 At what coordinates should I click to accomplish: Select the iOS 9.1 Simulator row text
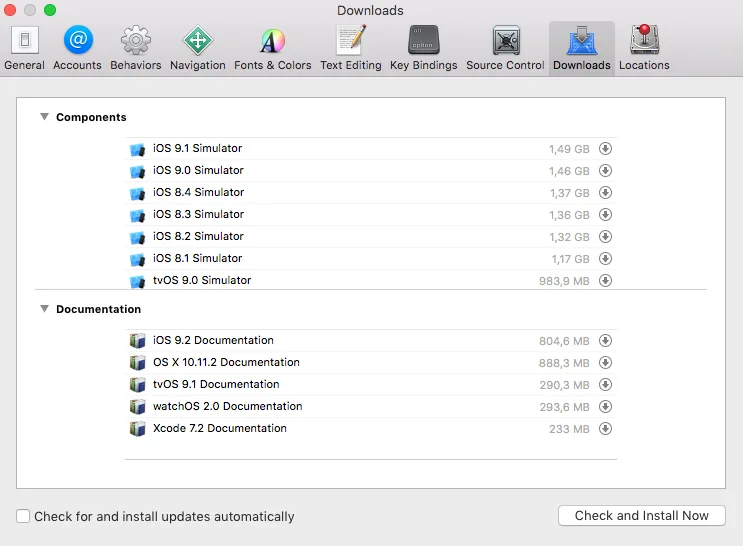coord(197,148)
